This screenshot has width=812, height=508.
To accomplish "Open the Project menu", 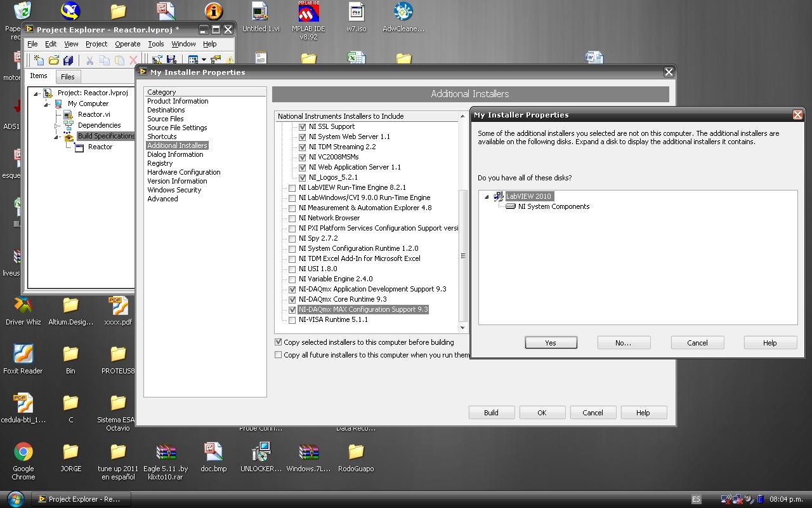I will click(96, 44).
